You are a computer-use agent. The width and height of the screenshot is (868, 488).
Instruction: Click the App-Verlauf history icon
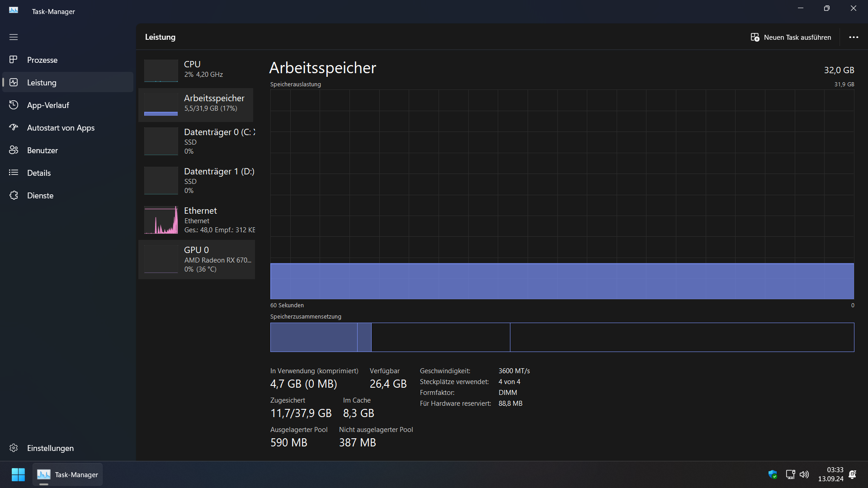(14, 105)
